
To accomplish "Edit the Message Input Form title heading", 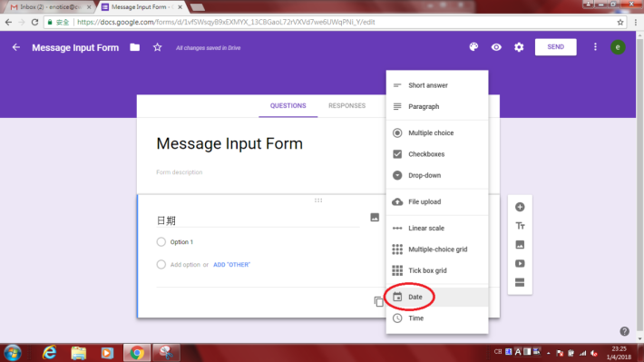I will (229, 143).
